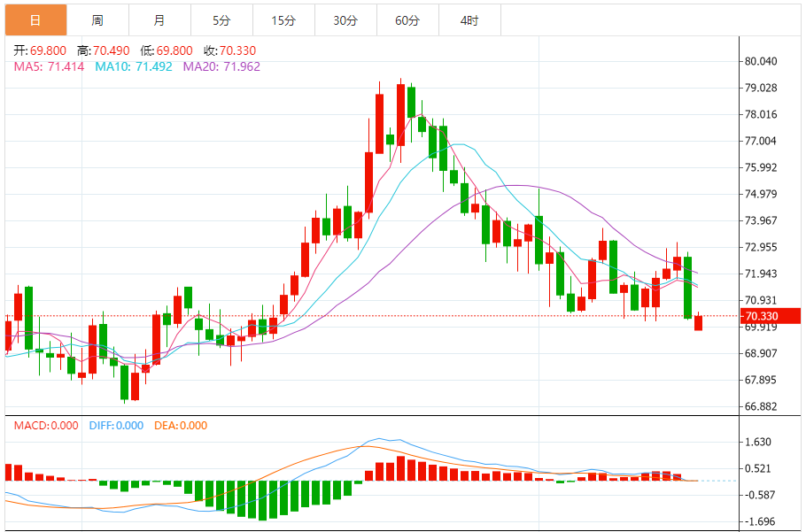Click the MACD value label
Screen dimensions: 806x532
coord(46,426)
